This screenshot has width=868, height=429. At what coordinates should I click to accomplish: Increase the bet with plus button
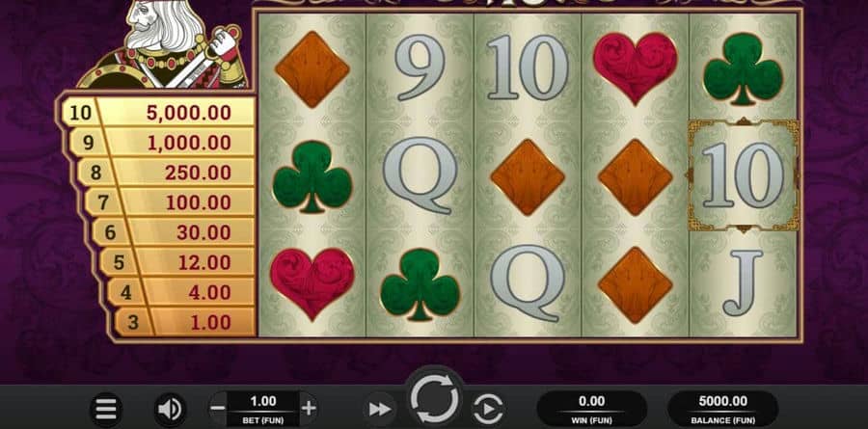click(x=309, y=409)
